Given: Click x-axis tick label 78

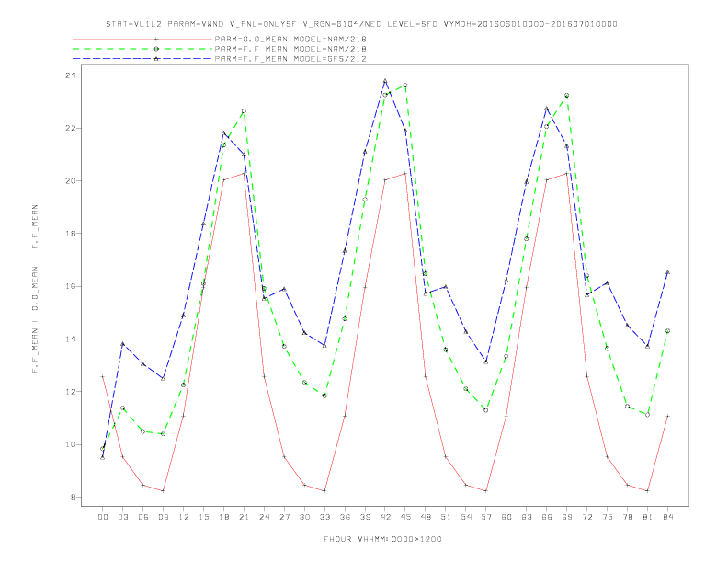Looking at the screenshot, I should (628, 517).
